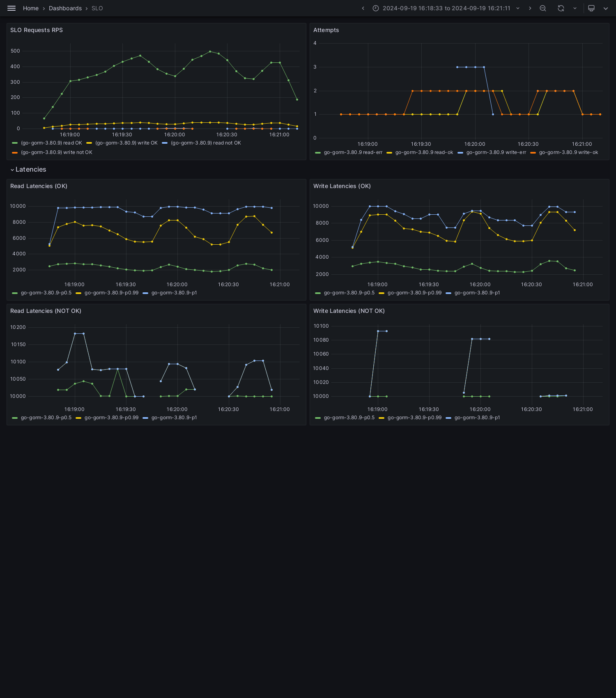Viewport: 616px width, 698px height.
Task: Toggle 'write not OK' series in RPS legend
Action: click(57, 152)
